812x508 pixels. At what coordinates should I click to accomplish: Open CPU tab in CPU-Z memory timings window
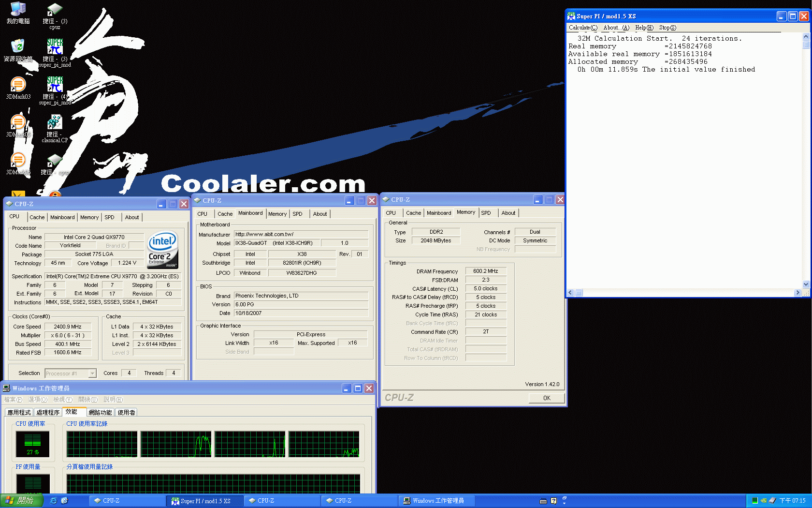coord(391,213)
